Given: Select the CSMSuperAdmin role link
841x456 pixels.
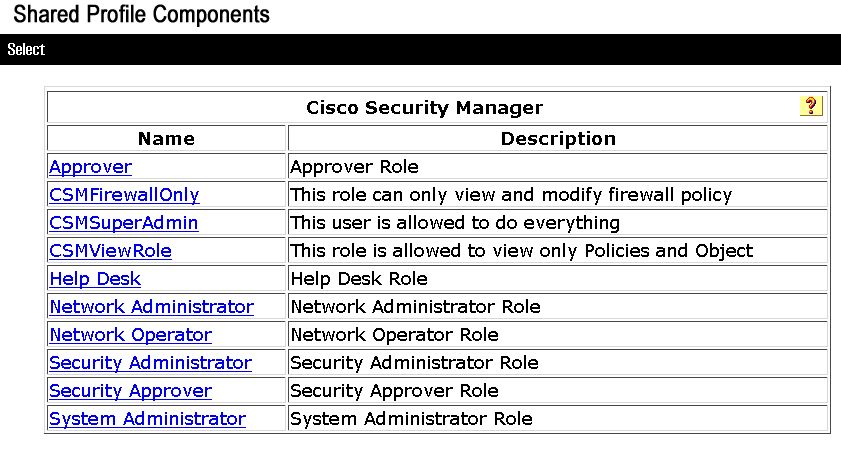Looking at the screenshot, I should click(123, 223).
